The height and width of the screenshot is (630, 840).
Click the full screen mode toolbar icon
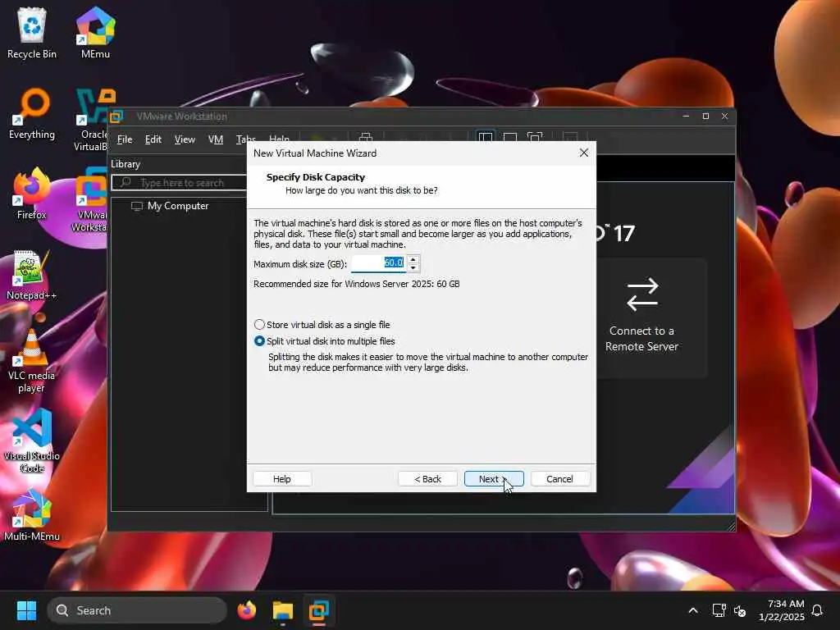coord(535,137)
